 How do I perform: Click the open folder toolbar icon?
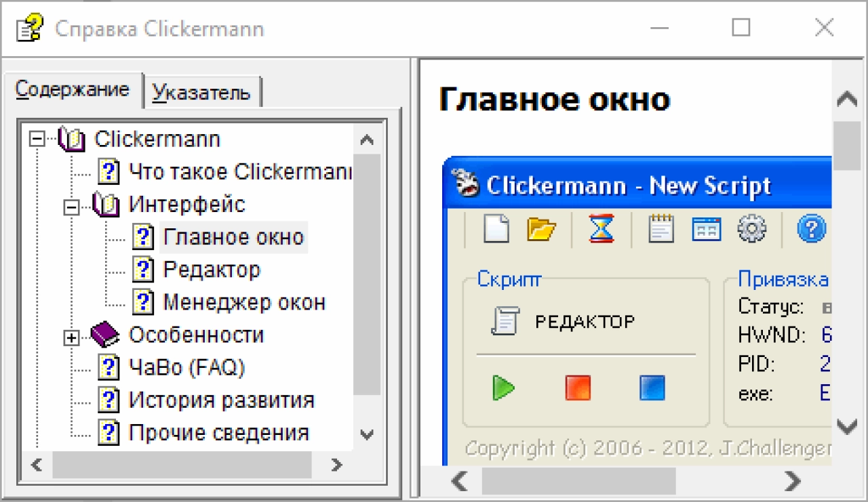[542, 230]
